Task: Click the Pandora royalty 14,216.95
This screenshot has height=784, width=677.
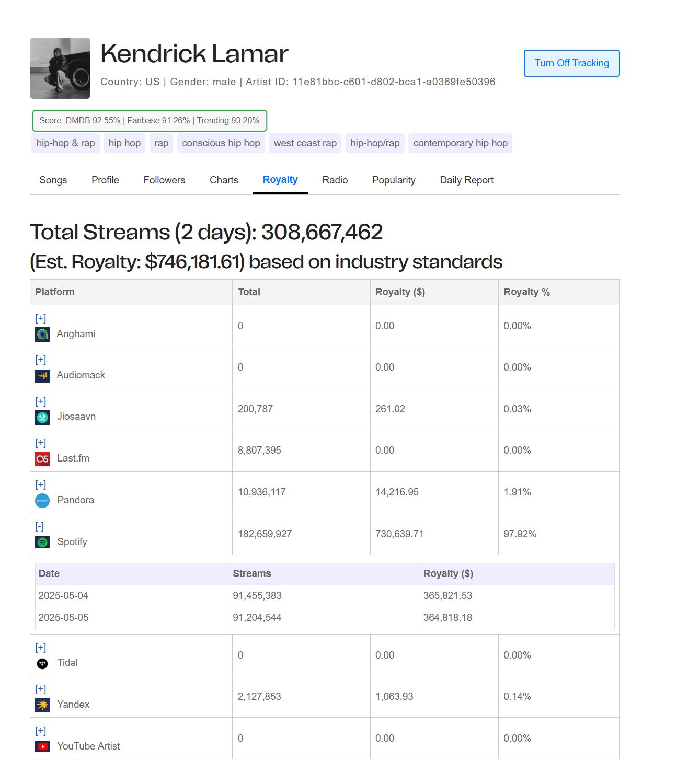Action: click(x=397, y=492)
